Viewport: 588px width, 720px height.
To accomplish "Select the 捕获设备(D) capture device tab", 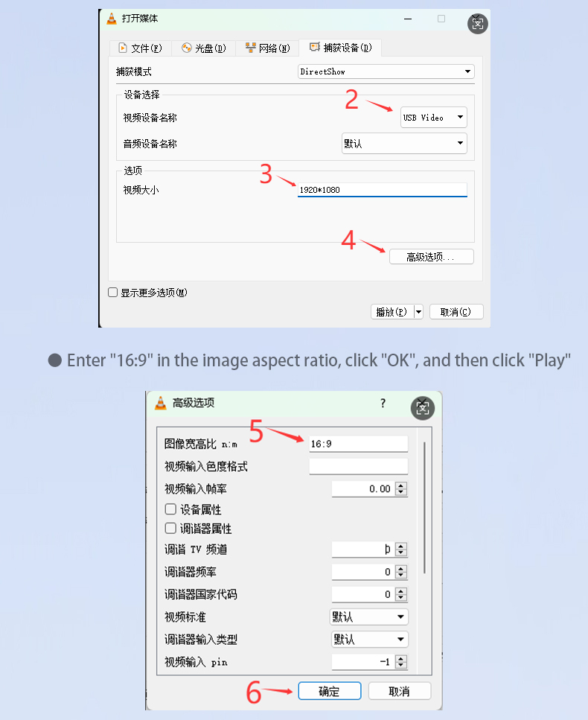I will [x=340, y=48].
